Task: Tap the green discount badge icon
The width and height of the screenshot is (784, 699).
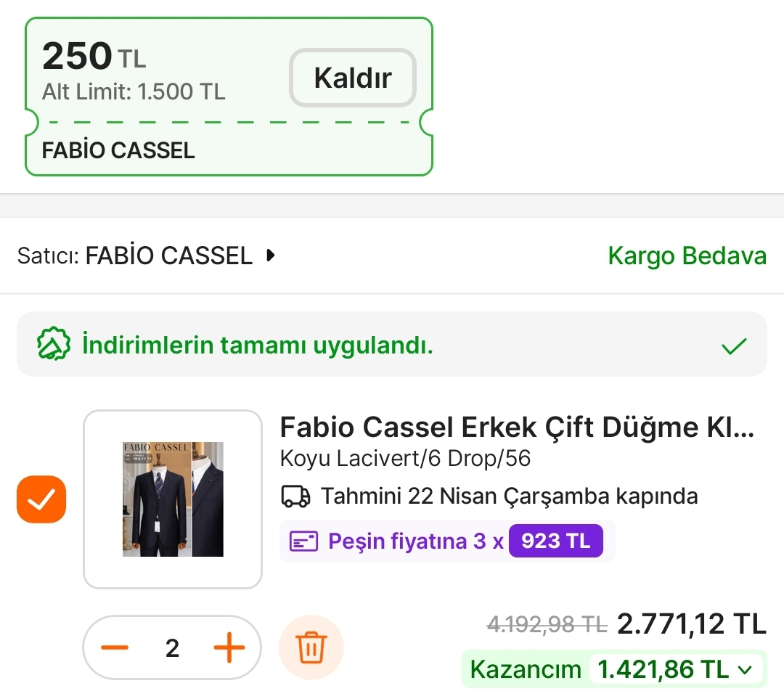Action: pyautogui.click(x=54, y=345)
